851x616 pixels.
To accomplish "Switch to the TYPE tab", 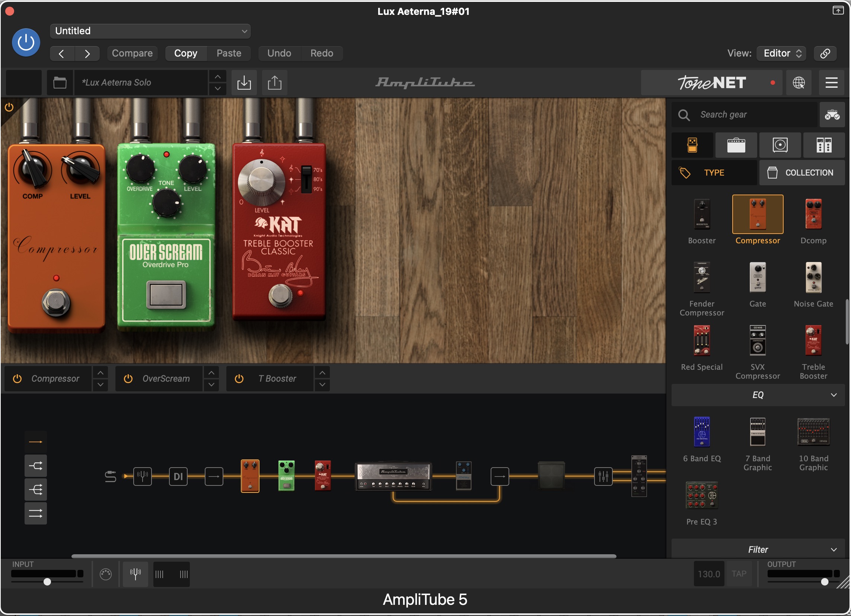I will (714, 173).
